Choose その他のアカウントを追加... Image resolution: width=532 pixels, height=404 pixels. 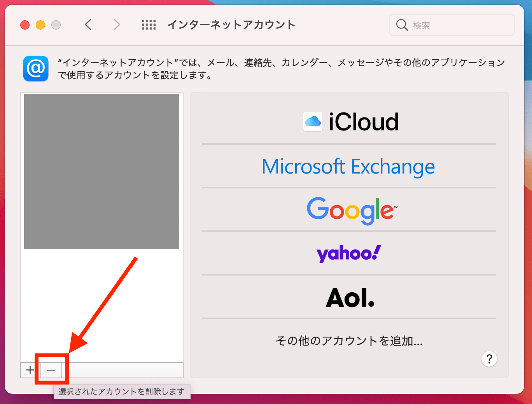point(349,341)
